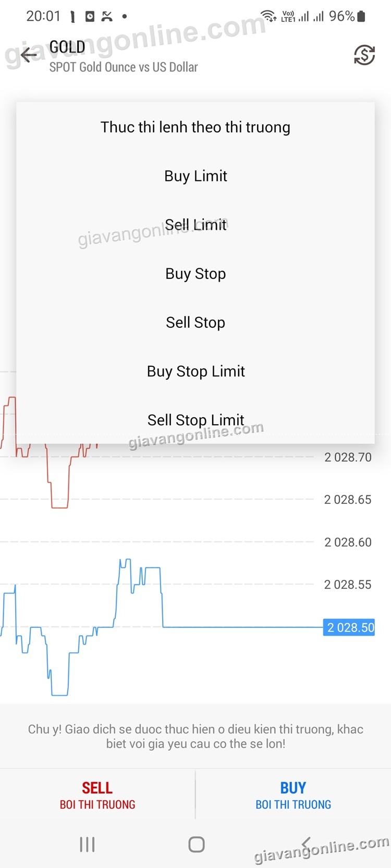This screenshot has height=868, width=391.
Task: Open Android recent apps button
Action: [87, 845]
